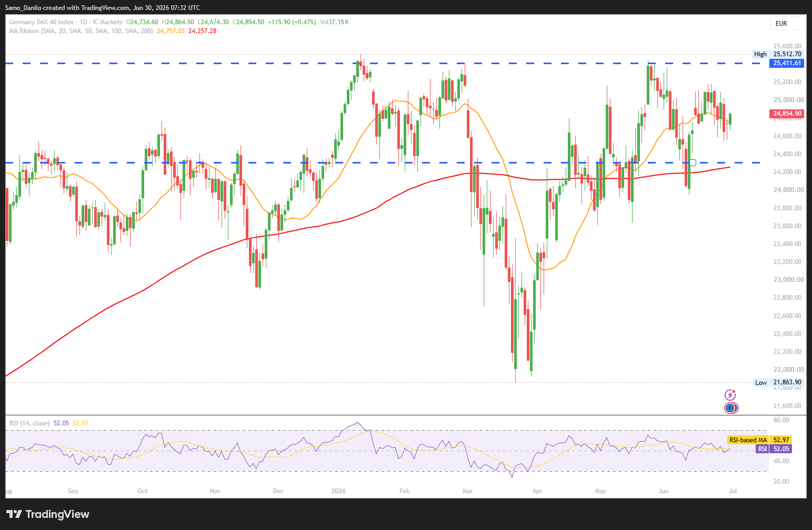Click the change value +115.90 (+0.47%)
This screenshot has height=530, width=812.
click(x=292, y=22)
